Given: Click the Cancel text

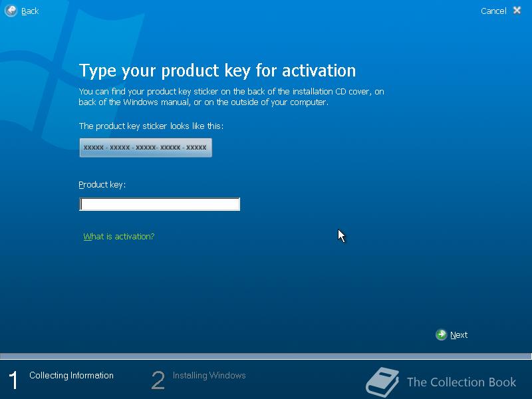Looking at the screenshot, I should click(x=493, y=11).
